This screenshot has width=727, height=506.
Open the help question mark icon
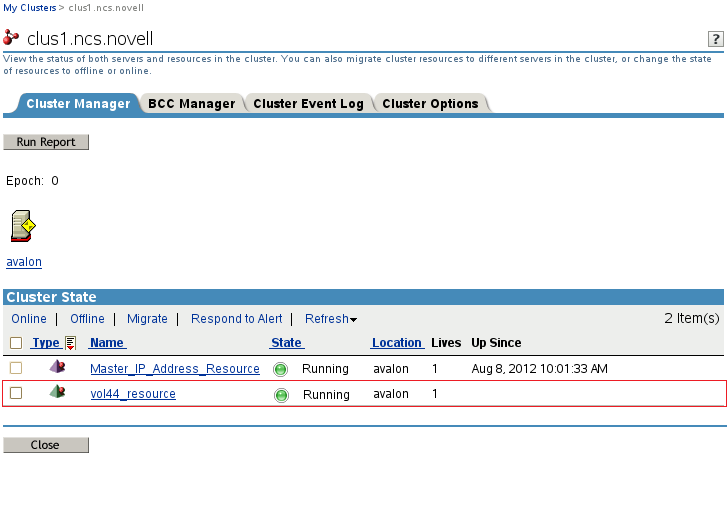715,38
